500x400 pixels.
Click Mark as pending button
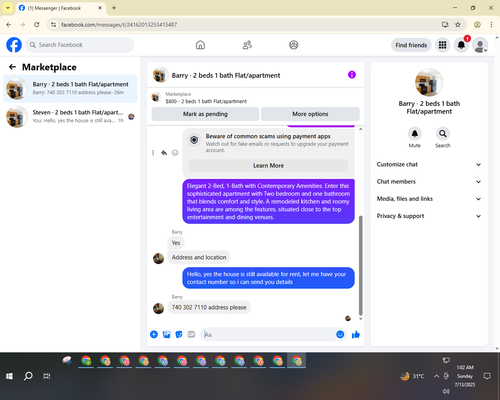tap(205, 114)
